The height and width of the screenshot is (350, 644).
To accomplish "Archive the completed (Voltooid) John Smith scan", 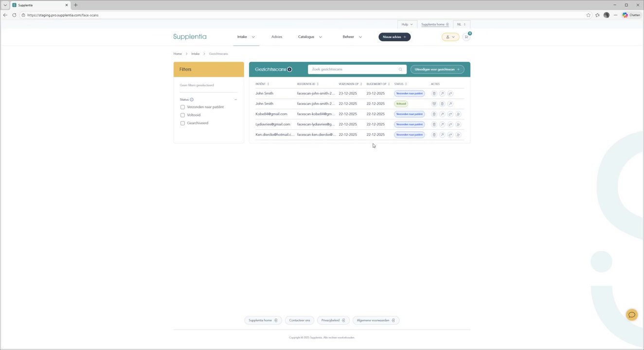I will [434, 104].
